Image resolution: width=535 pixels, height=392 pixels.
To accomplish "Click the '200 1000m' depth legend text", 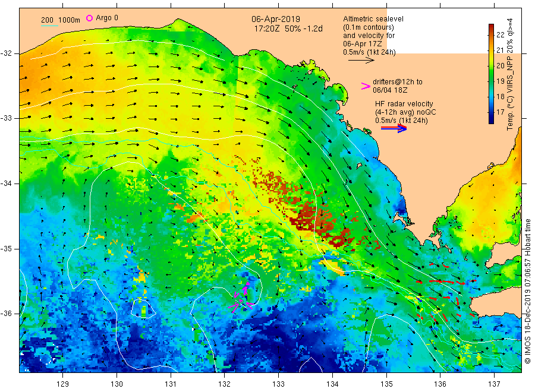I will (61, 20).
